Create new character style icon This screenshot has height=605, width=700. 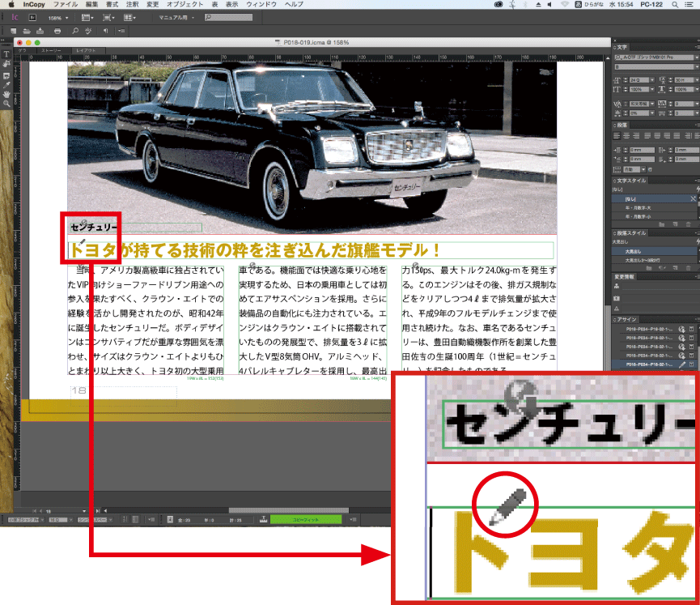(x=675, y=224)
